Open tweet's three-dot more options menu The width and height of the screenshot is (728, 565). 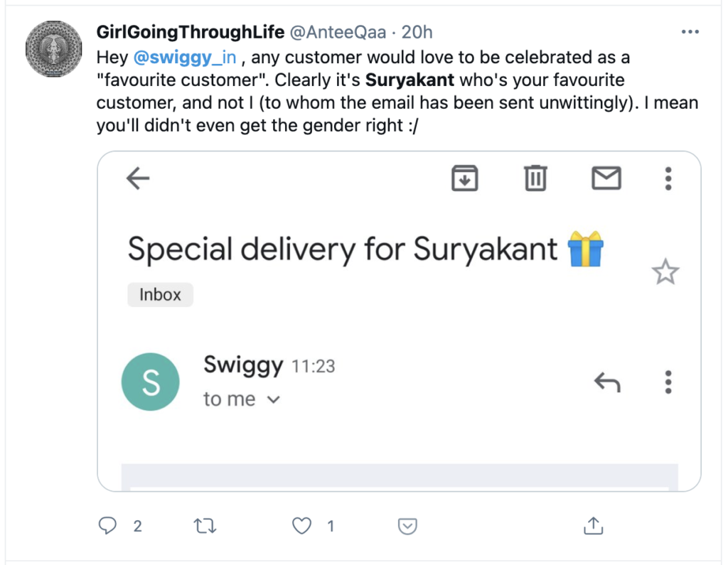click(x=690, y=33)
